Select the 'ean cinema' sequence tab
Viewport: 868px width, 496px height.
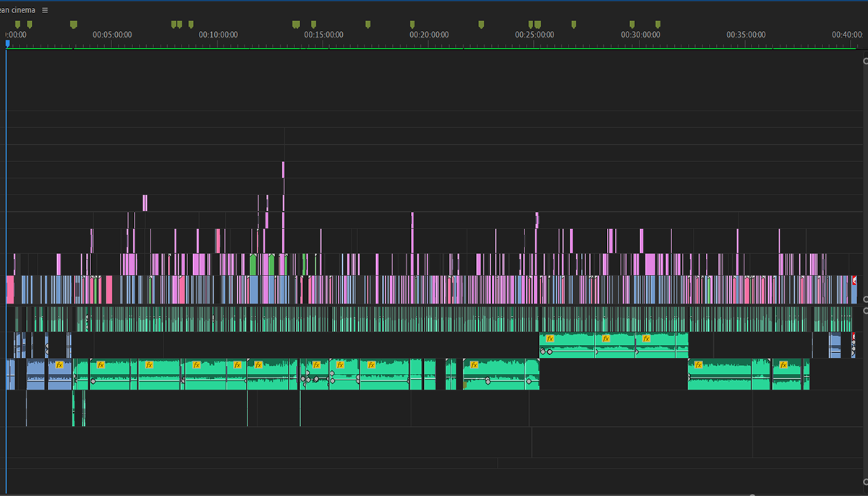[x=17, y=10]
